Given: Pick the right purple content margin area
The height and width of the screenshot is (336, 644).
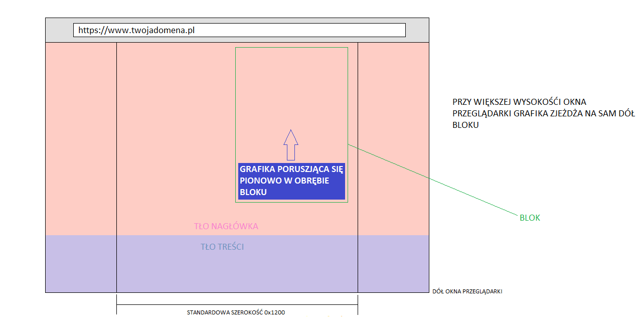Looking at the screenshot, I should [x=393, y=264].
